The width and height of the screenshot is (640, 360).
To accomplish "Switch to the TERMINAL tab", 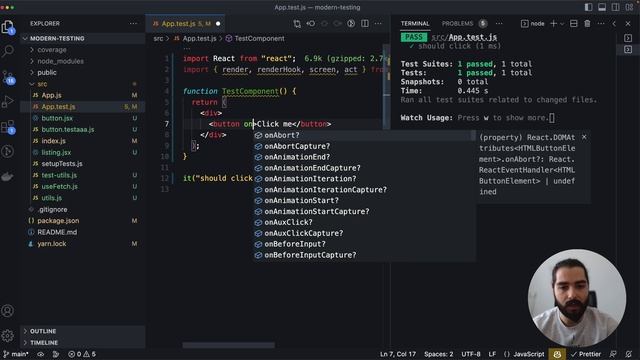I will coord(415,24).
